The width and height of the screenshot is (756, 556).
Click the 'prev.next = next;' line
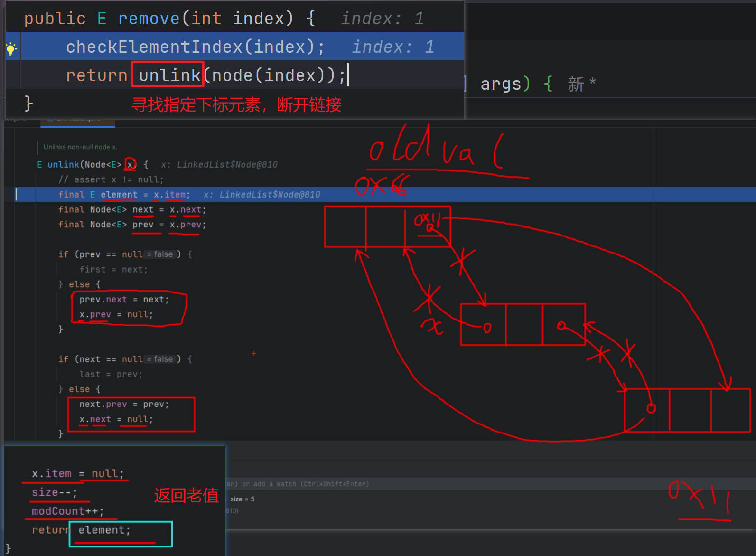click(124, 300)
